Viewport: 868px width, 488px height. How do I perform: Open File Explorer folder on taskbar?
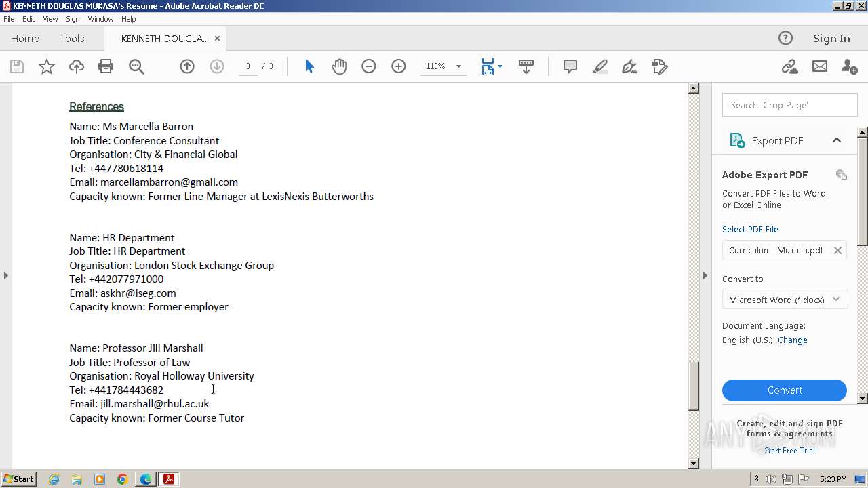[77, 479]
